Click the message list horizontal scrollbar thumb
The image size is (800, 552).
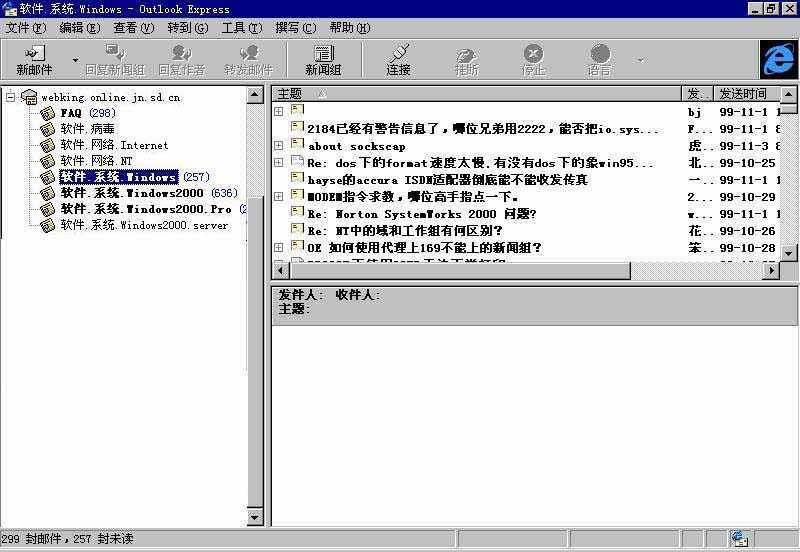[x=460, y=271]
